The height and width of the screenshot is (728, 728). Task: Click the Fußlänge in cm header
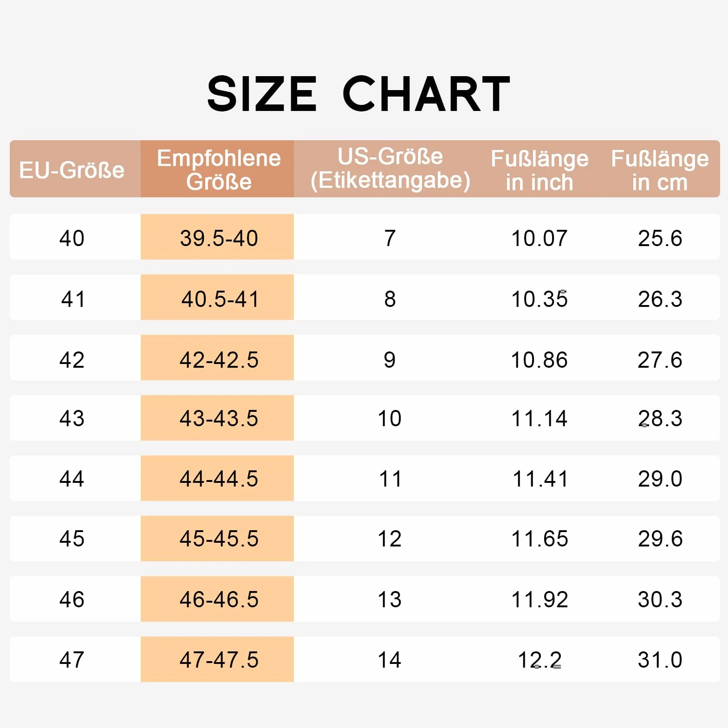coord(660,169)
